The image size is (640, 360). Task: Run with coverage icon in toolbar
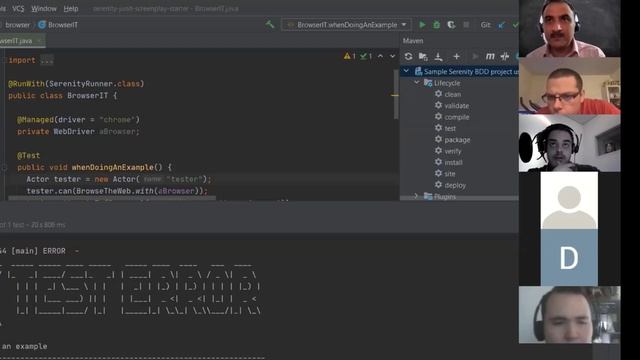pos(451,25)
